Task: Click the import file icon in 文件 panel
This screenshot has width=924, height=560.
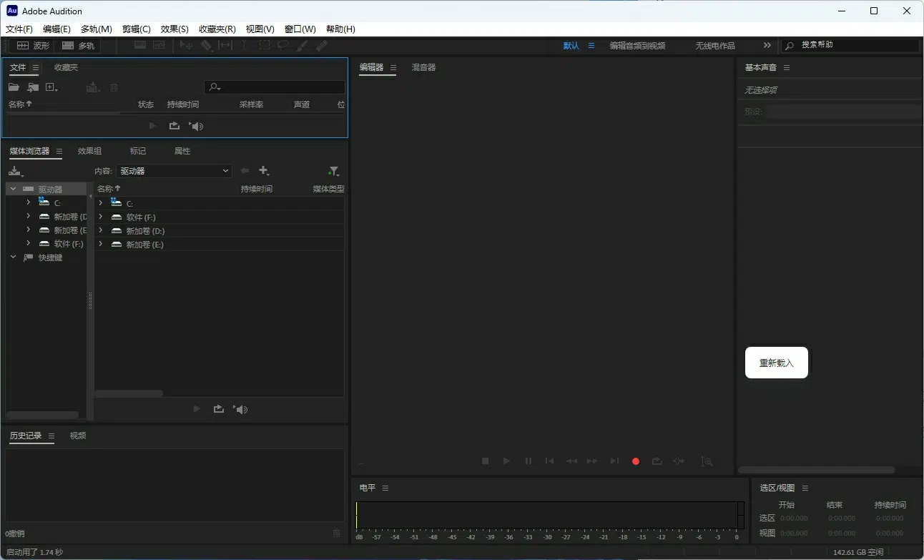Action: coord(33,87)
